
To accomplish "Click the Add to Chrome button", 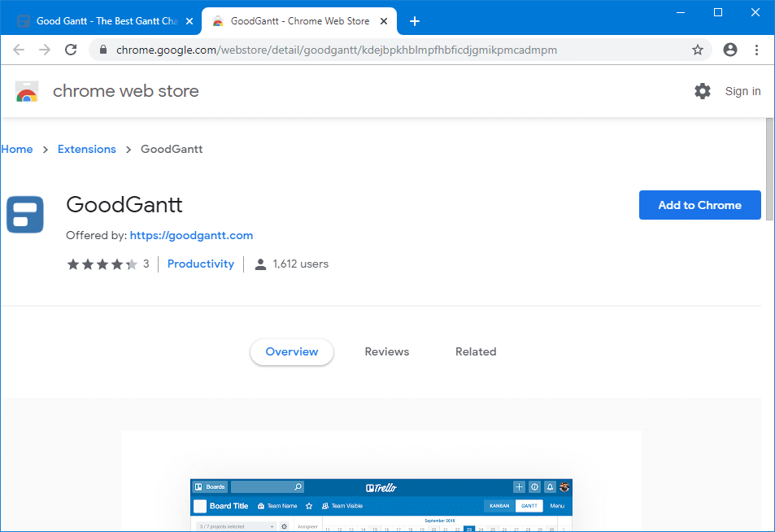I will click(x=700, y=205).
